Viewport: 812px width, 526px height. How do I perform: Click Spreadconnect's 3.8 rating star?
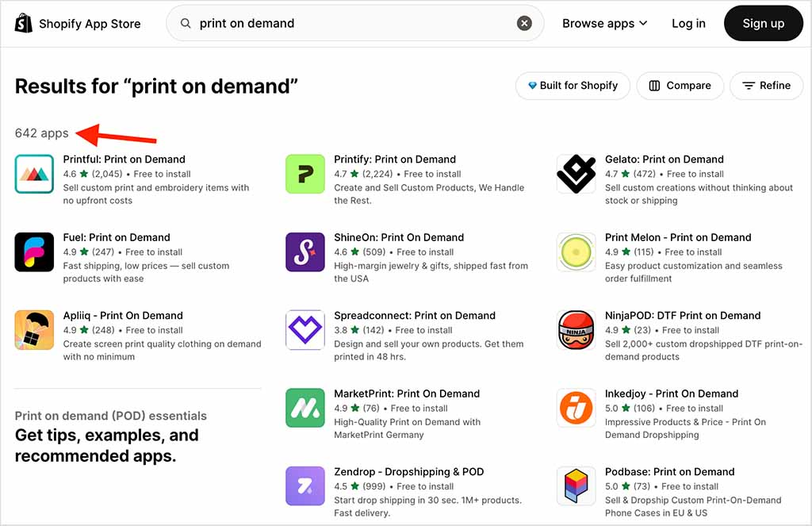pyautogui.click(x=354, y=329)
